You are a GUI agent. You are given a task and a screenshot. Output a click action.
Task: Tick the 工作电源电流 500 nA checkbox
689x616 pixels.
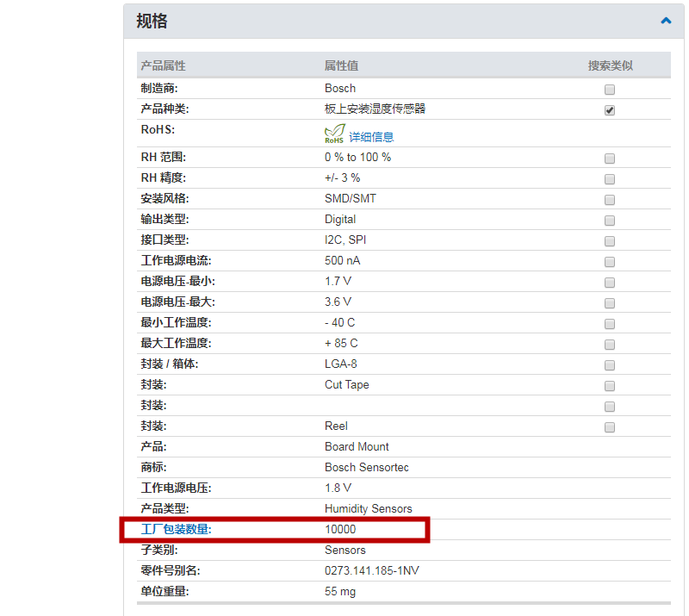tap(610, 262)
